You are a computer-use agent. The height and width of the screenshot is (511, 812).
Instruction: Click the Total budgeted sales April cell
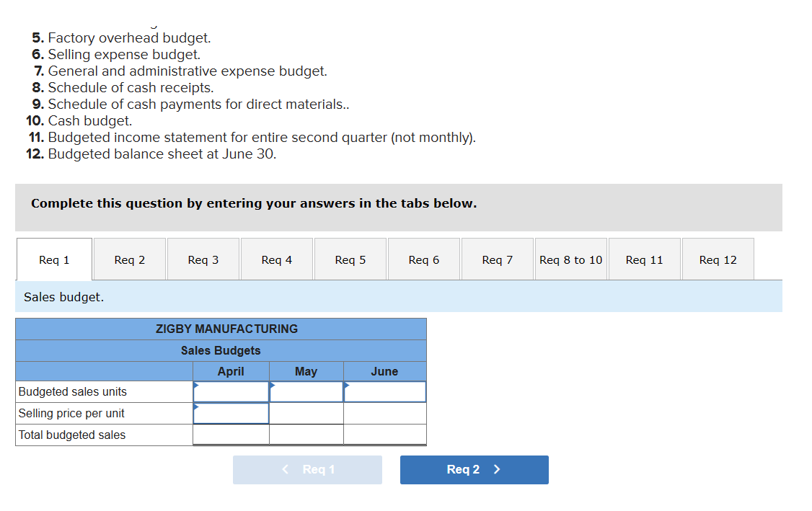(x=231, y=434)
